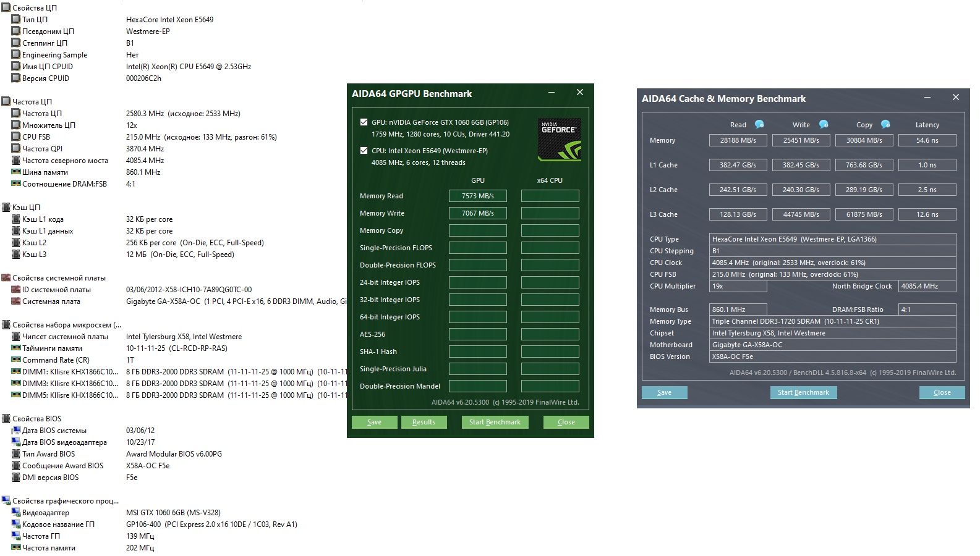Click the NVIDIA GeForce logo

pos(559,140)
